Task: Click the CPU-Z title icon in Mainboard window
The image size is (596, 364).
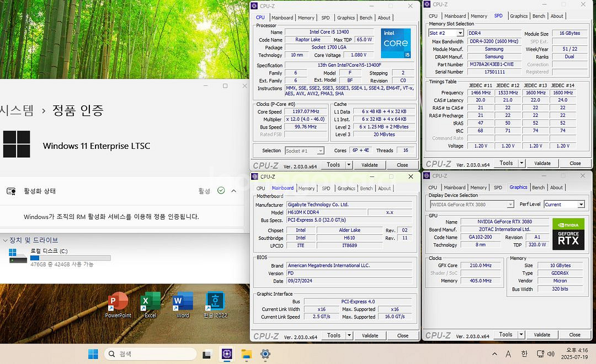Action: click(x=254, y=176)
